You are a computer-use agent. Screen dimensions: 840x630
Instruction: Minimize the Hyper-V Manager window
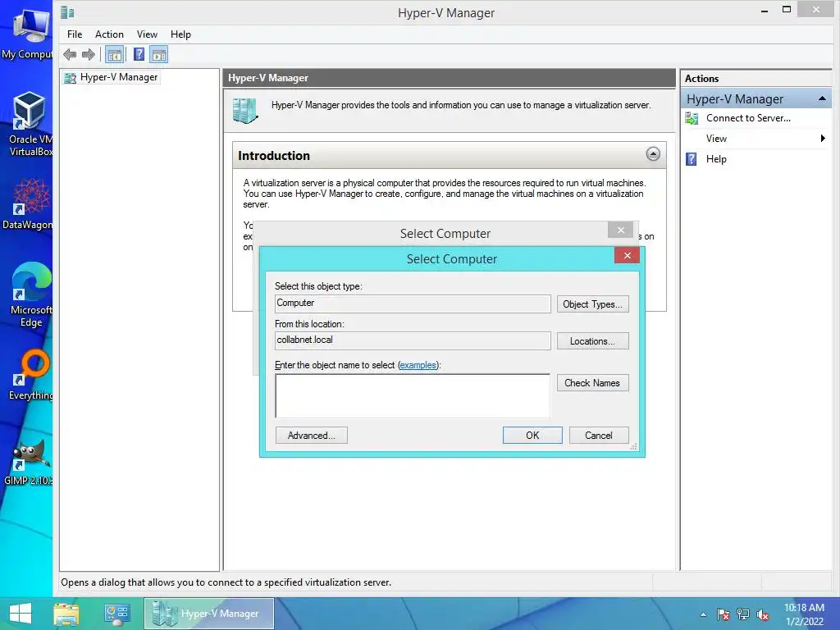(765, 11)
